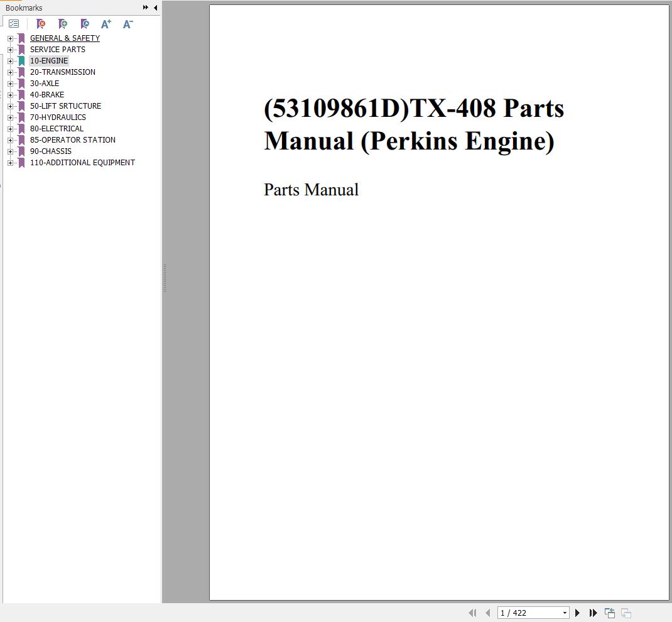Open the bookmark options list icon
The width and height of the screenshot is (672, 622).
pos(14,24)
